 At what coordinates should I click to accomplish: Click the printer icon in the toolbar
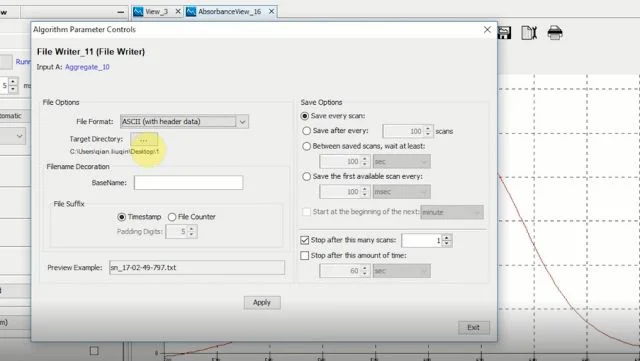pyautogui.click(x=555, y=33)
